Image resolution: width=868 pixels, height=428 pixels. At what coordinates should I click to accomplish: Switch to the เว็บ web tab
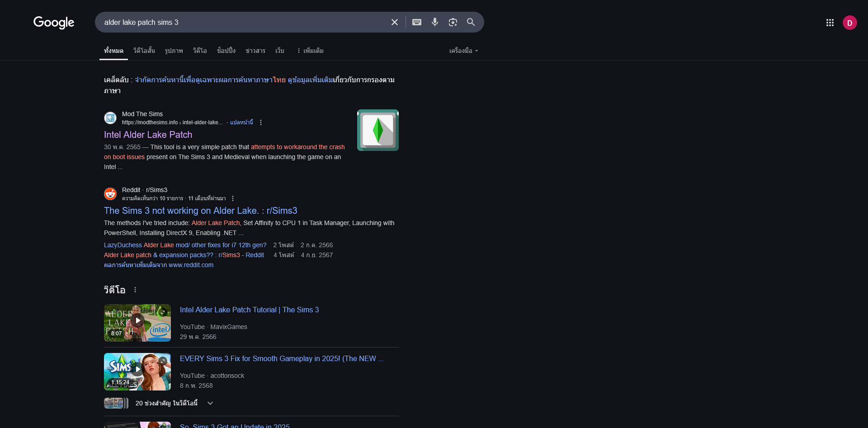[280, 51]
